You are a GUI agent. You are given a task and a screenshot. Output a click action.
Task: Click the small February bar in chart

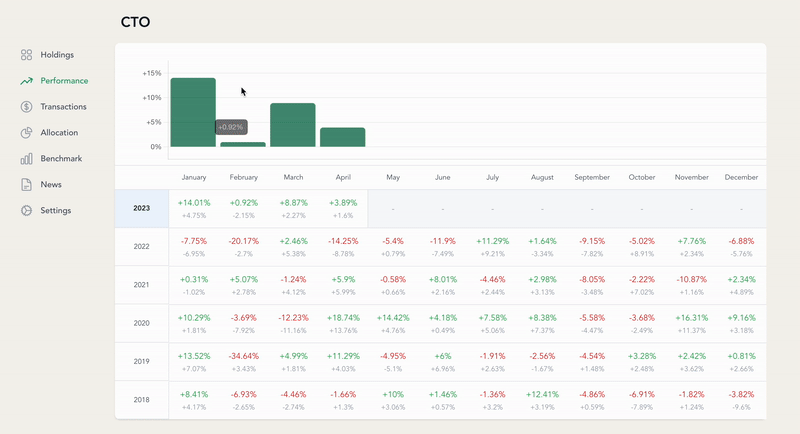243,144
